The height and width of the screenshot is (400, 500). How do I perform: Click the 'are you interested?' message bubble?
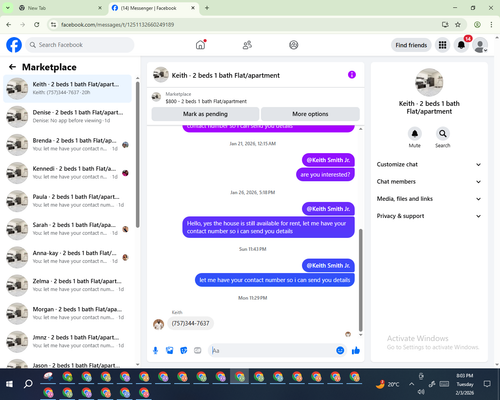(325, 174)
